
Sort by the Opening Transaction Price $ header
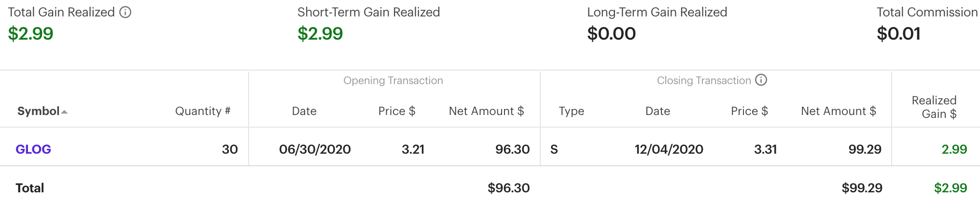397,111
